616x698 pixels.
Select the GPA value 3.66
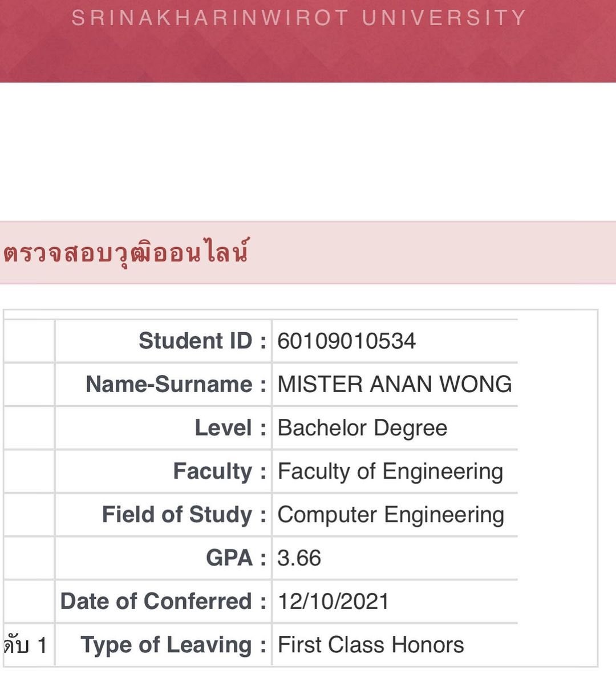299,558
